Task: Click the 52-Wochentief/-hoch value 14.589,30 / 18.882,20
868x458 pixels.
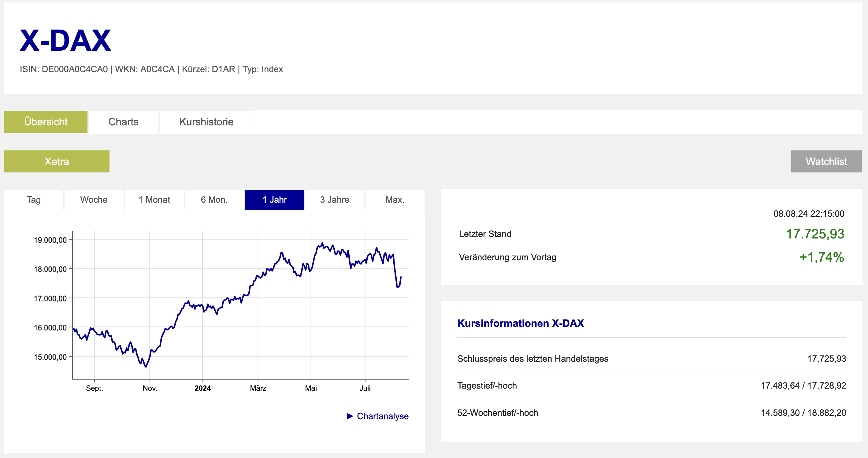Action: 803,413
